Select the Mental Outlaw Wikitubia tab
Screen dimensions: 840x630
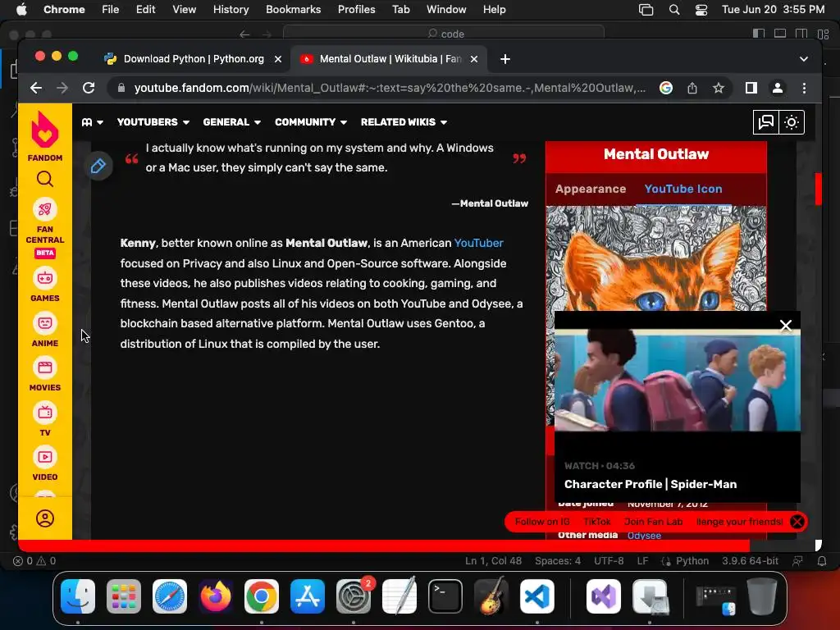(389, 59)
